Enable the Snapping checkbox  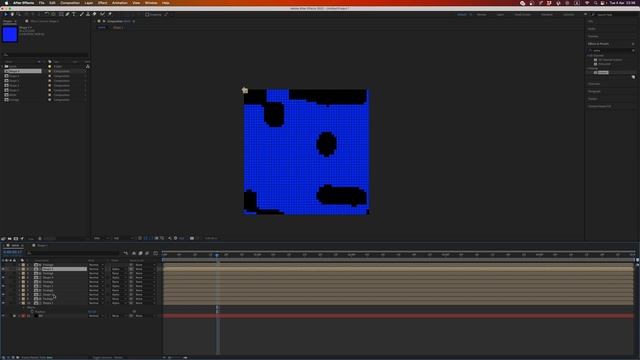[x=147, y=15]
